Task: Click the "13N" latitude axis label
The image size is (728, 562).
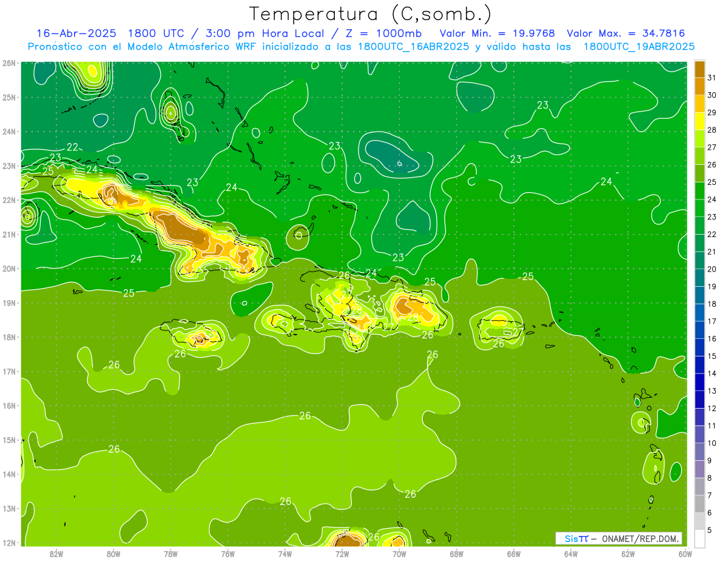Action: [x=9, y=509]
